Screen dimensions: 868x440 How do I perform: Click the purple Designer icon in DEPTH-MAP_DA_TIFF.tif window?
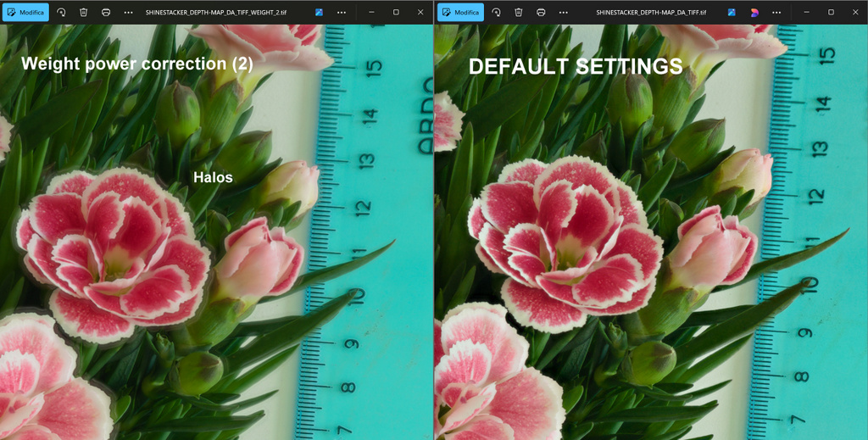754,12
